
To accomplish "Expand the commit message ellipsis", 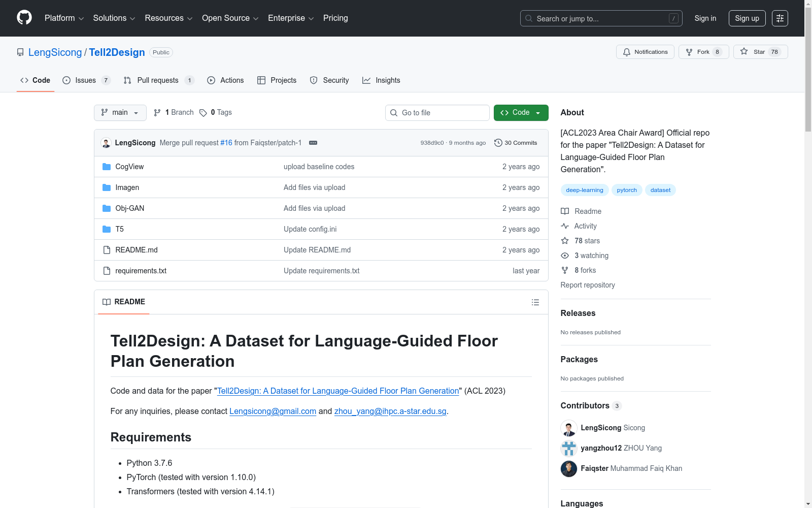I will click(313, 143).
